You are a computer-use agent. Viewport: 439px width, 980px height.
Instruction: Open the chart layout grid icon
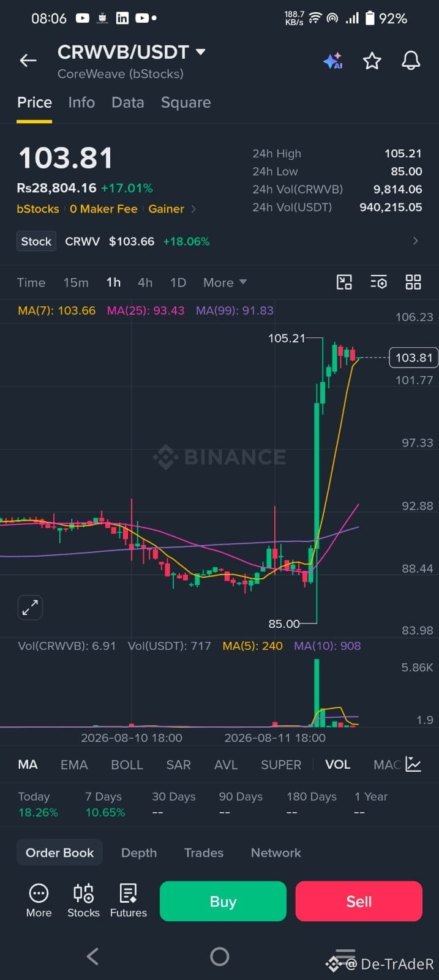coord(413,282)
